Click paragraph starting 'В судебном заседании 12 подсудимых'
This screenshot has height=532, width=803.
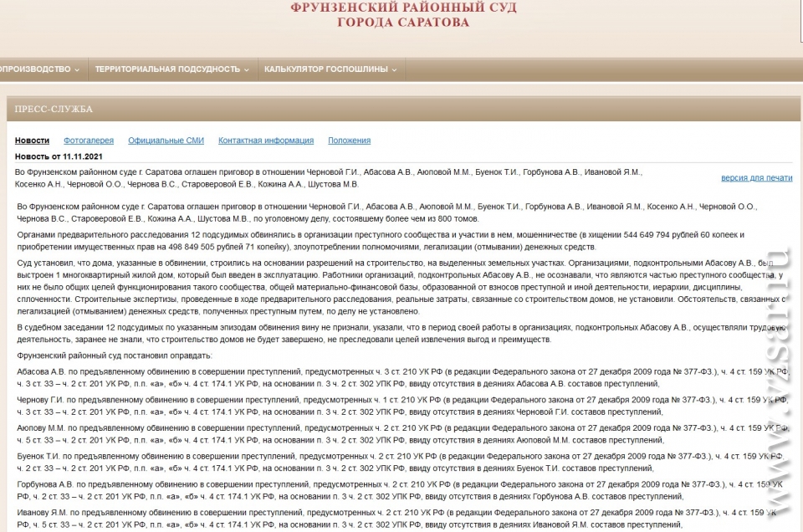(x=401, y=333)
